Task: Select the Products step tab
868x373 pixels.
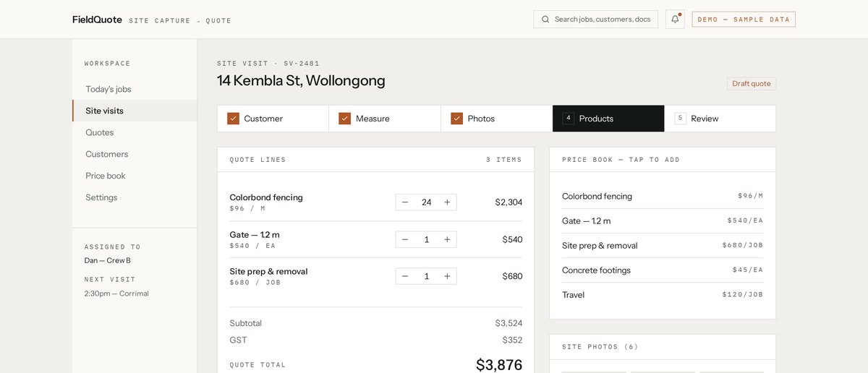Action: 608,119
